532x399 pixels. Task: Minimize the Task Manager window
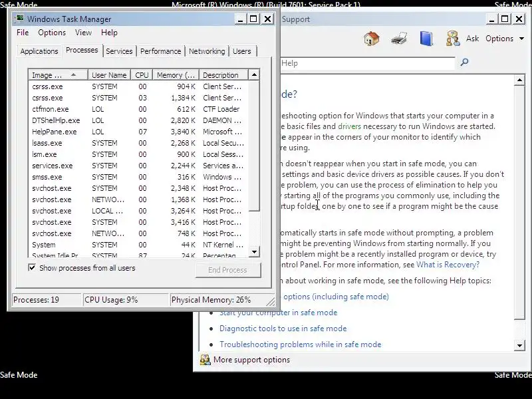tap(240, 19)
